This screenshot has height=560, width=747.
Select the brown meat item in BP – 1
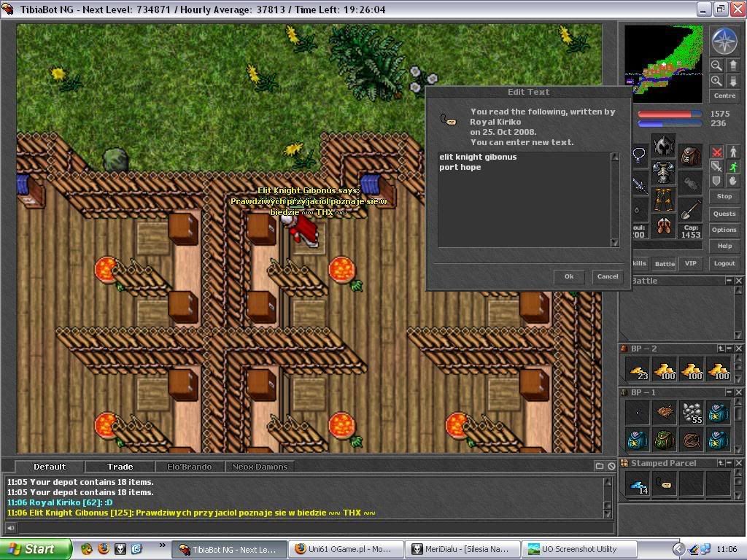click(664, 413)
